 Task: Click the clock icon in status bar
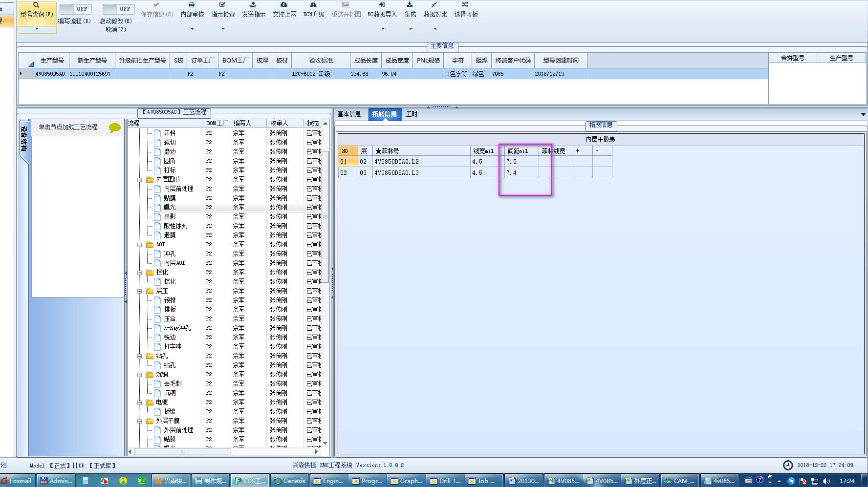[x=788, y=465]
